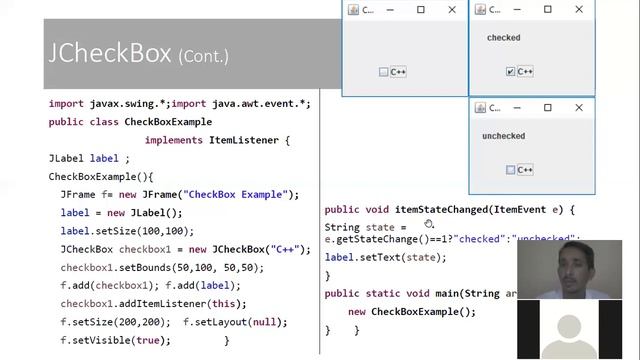Click the 'CheckBoxExample(){' constructor line
Image resolution: width=640 pixels, height=360 pixels.
click(x=101, y=177)
